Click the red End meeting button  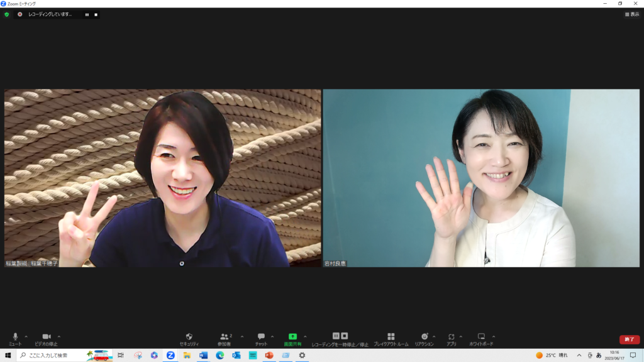629,339
